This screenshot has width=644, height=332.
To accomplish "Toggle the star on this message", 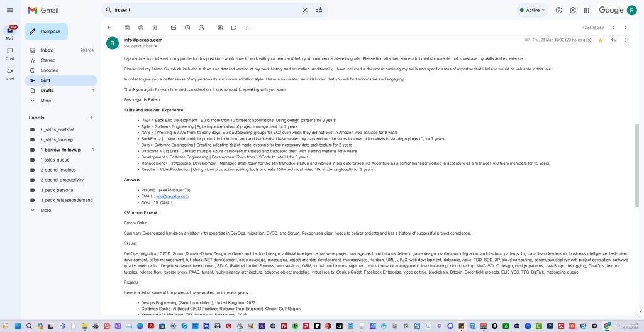I will (x=601, y=40).
